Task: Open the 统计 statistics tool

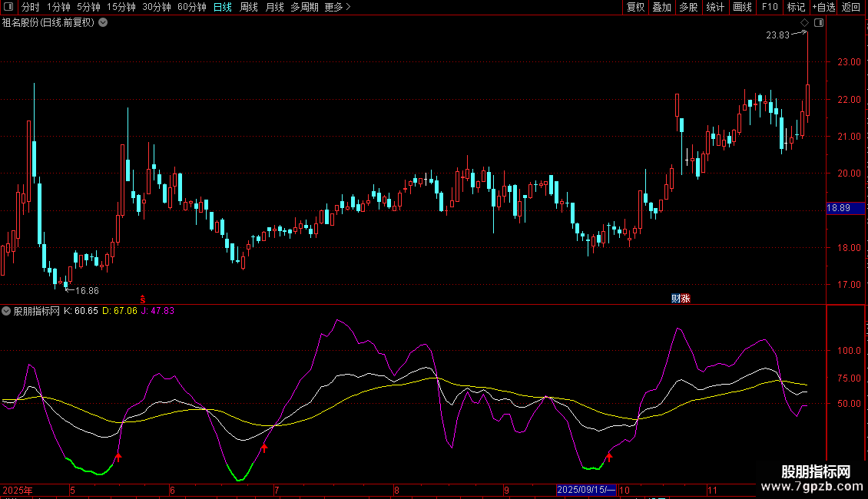Action: point(715,7)
